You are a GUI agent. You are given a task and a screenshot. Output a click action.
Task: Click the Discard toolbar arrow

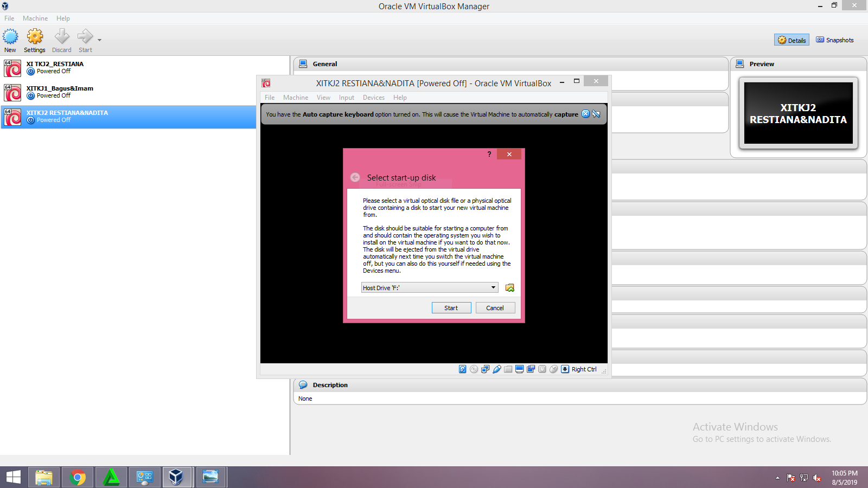[62, 37]
